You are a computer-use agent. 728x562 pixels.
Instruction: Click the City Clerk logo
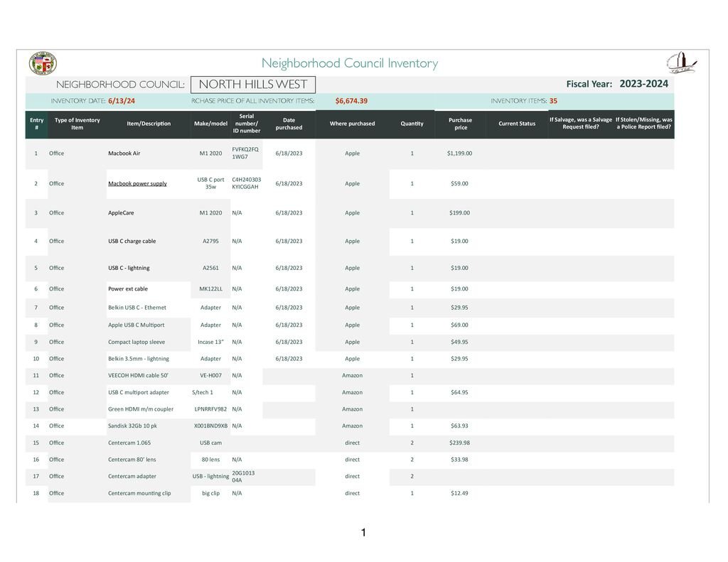click(x=681, y=63)
